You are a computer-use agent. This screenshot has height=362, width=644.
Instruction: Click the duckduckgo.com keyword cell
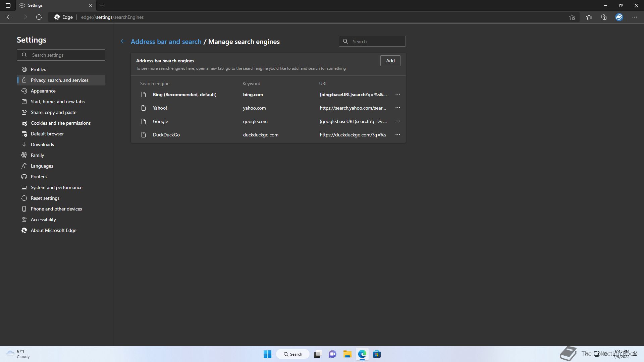click(x=261, y=135)
